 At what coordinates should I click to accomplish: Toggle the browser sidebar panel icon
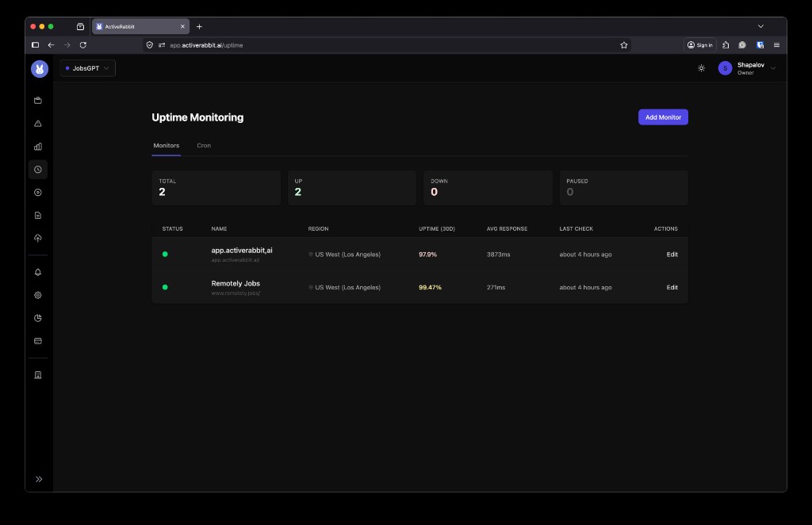point(35,45)
